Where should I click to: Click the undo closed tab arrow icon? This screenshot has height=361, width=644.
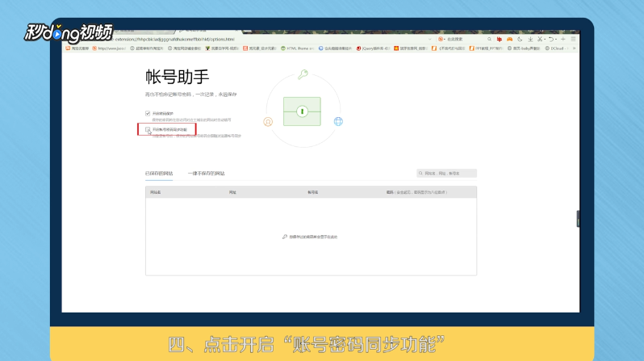(551, 40)
